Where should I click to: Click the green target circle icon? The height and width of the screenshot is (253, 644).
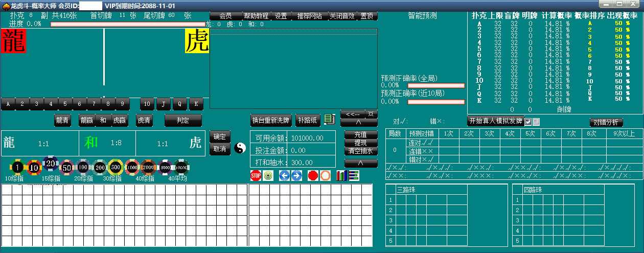point(268,176)
